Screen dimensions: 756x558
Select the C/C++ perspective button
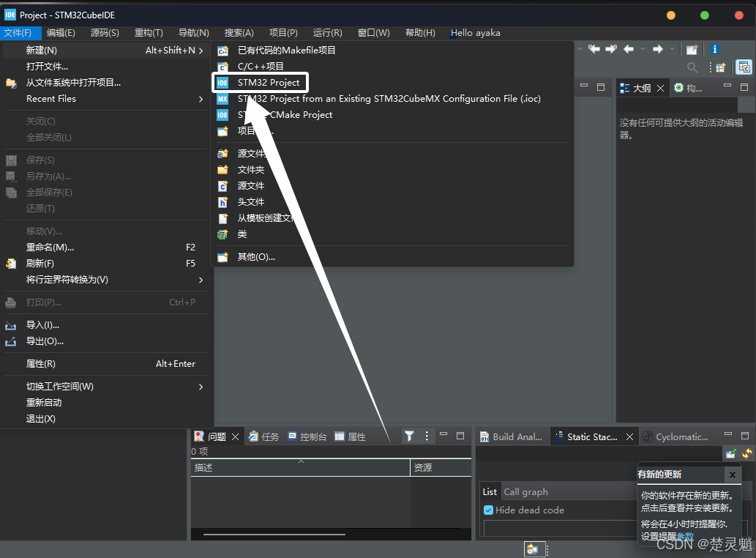click(x=744, y=67)
